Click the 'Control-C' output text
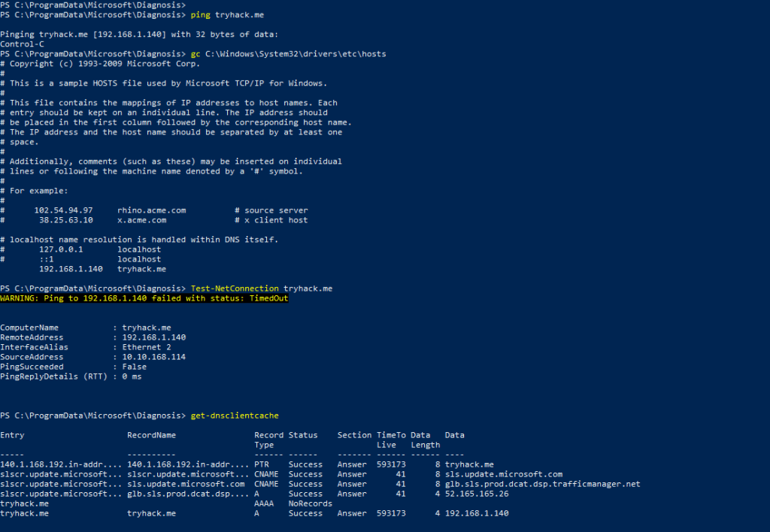The height and width of the screenshot is (532, 770). [22, 44]
